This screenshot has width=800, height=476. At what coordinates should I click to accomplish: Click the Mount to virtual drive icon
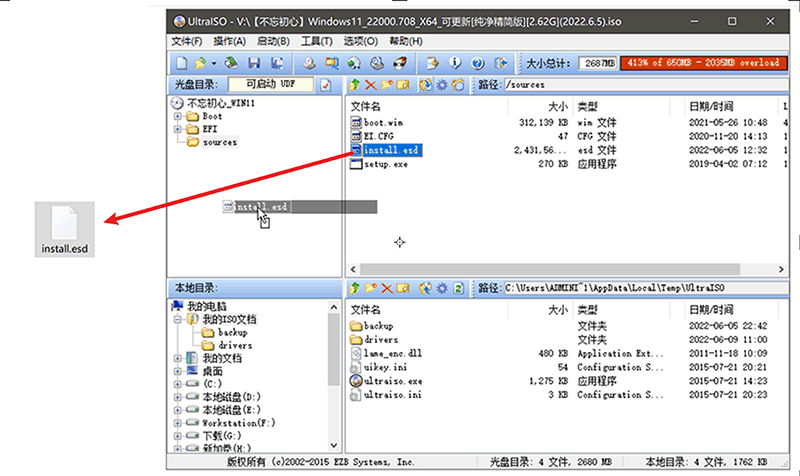tap(377, 63)
